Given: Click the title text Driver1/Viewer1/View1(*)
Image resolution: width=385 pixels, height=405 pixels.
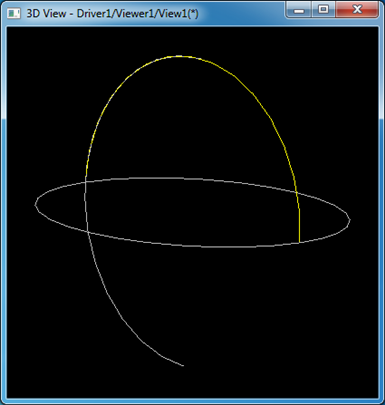Looking at the screenshot, I should (x=137, y=13).
